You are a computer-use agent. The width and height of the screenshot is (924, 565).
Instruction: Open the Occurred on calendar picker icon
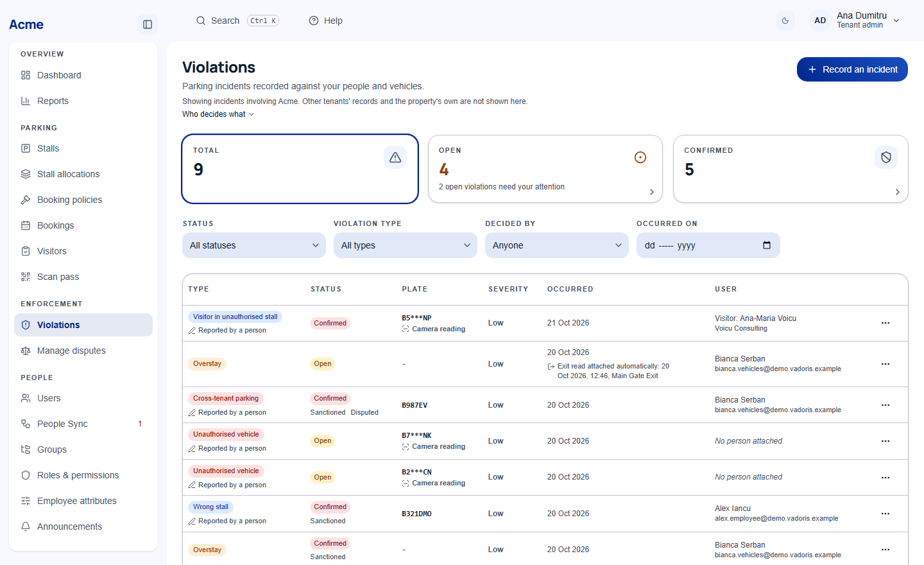[766, 245]
